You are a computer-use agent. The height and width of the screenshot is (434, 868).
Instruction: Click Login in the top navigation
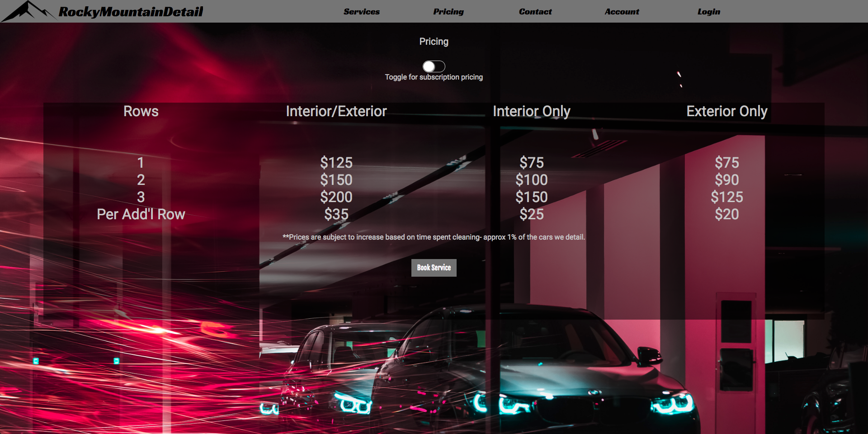709,12
